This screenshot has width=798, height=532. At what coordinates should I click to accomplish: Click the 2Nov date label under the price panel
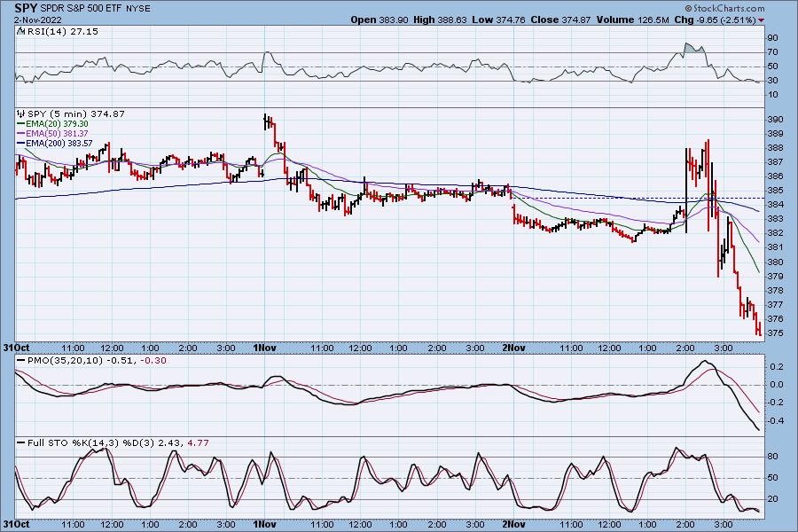pyautogui.click(x=513, y=348)
